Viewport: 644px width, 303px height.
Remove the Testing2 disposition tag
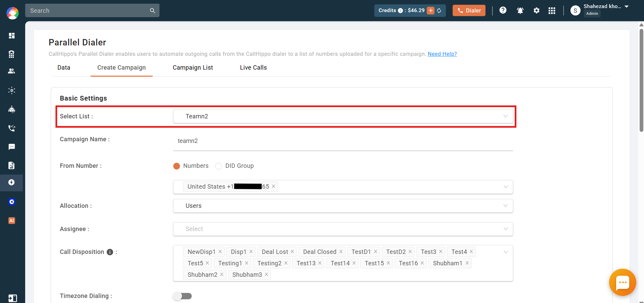286,263
